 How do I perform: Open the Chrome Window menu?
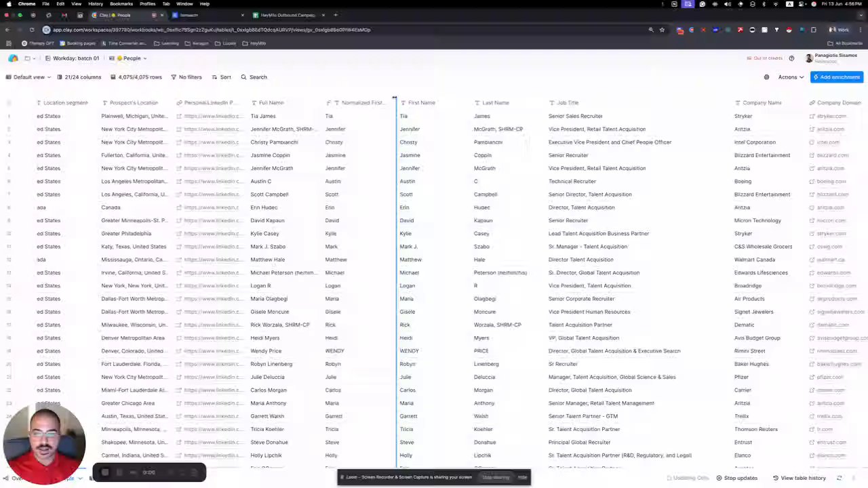(x=184, y=4)
